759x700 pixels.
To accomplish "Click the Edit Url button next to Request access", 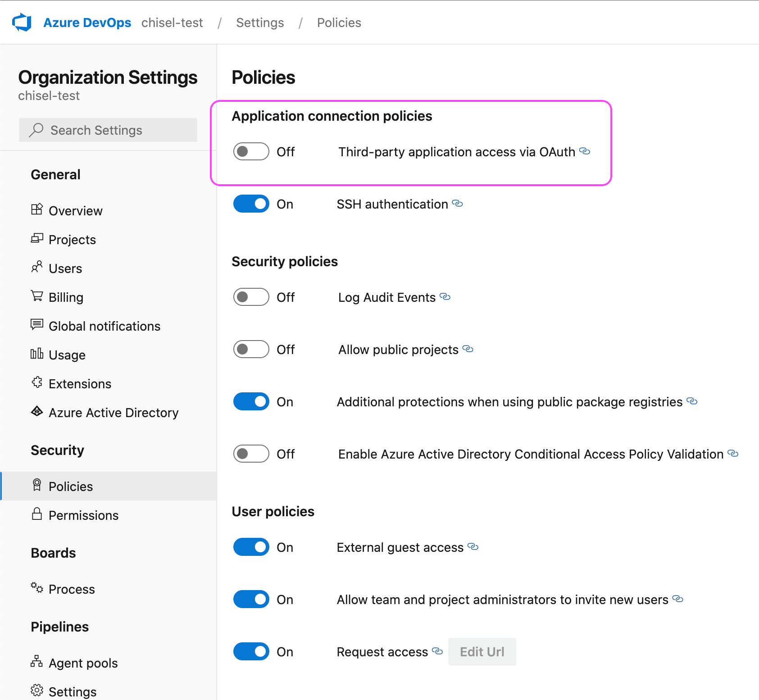I will 482,651.
